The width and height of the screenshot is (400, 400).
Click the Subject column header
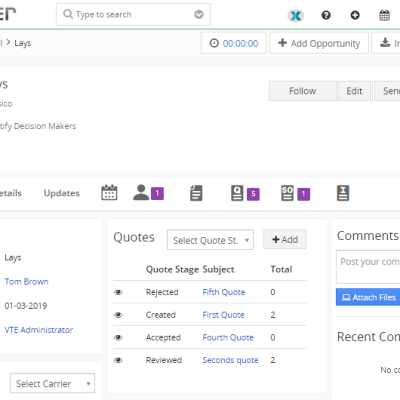(x=218, y=269)
